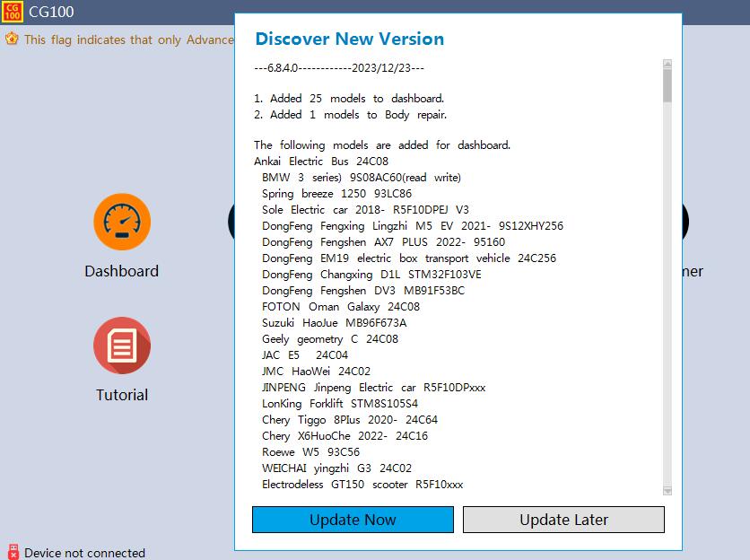This screenshot has width=750, height=560.
Task: Click 'Geely geometry C 24C08' entry
Action: tap(330, 339)
